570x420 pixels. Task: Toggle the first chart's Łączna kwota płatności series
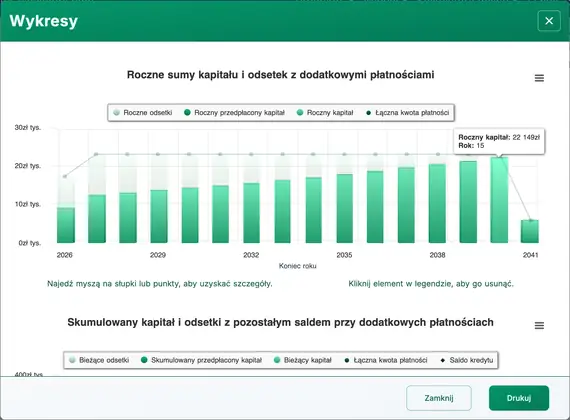coord(408,113)
